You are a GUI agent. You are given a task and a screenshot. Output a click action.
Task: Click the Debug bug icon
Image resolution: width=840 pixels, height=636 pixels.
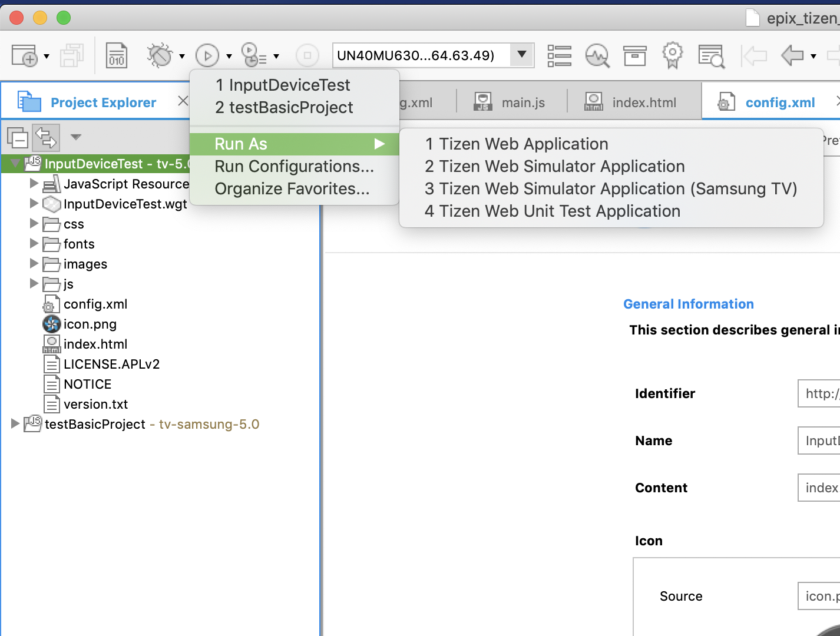click(159, 56)
